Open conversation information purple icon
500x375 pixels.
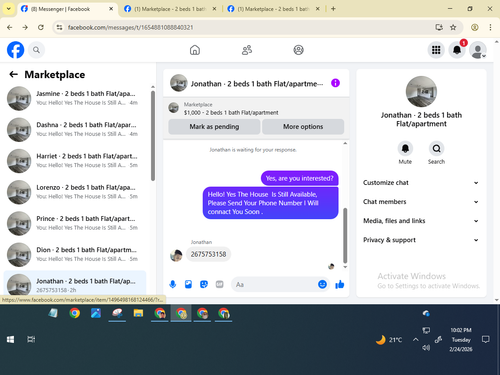[335, 83]
